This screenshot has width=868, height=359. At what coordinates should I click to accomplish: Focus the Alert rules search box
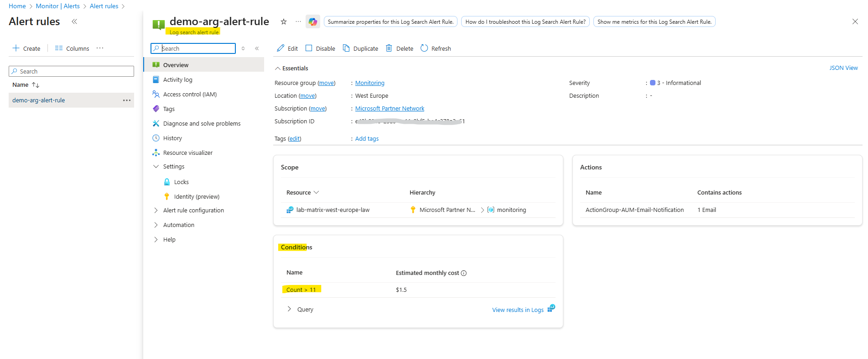[x=71, y=71]
